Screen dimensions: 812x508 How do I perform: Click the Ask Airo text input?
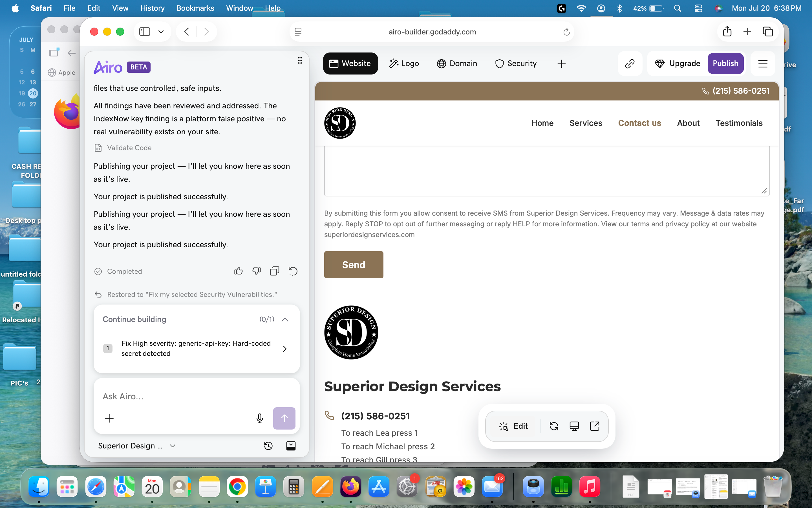tap(196, 397)
